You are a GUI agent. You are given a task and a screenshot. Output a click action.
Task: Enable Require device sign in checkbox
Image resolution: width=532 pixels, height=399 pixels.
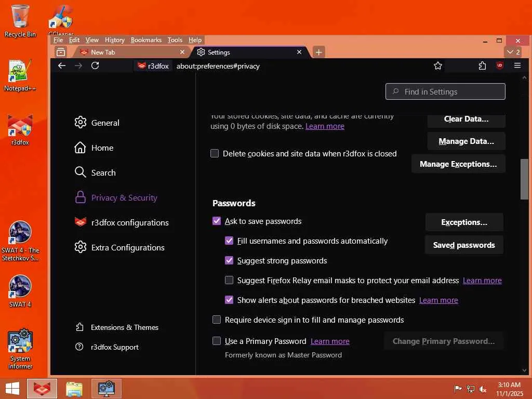tap(217, 320)
